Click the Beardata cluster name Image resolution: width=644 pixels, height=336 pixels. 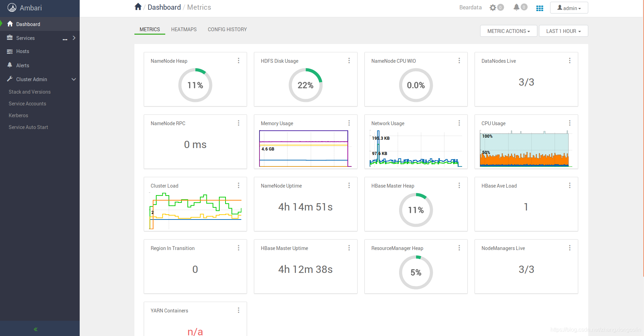pyautogui.click(x=470, y=7)
